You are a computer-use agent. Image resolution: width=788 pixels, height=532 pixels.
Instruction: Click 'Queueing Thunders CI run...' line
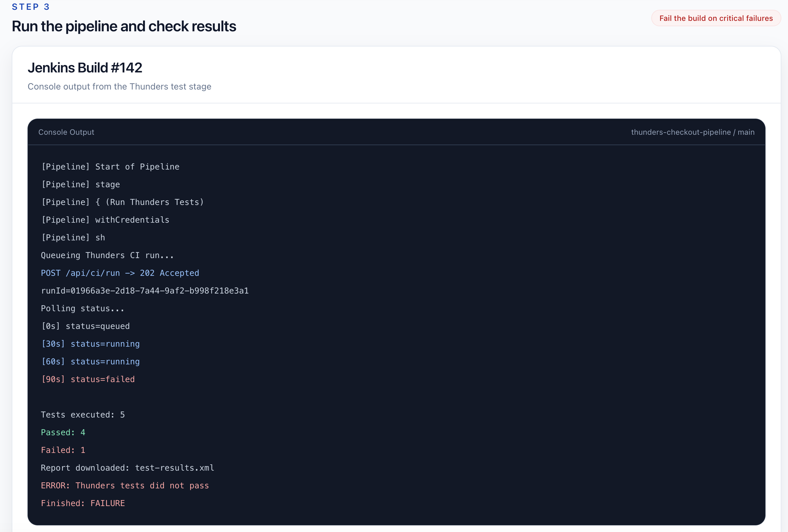click(107, 256)
